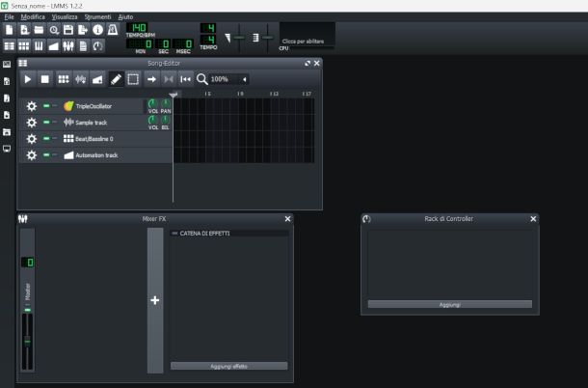Play the song in Song-Editor
588x388 pixels.
(28, 79)
